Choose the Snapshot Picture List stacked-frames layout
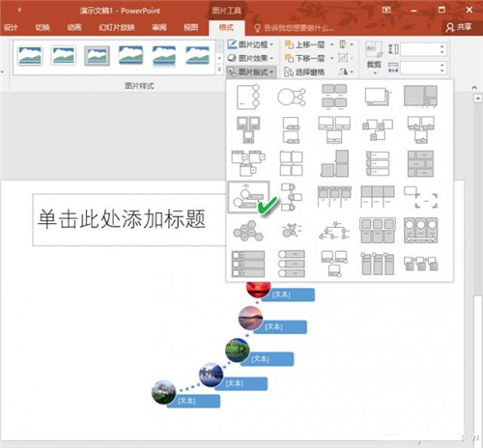483x448 pixels. 378,97
